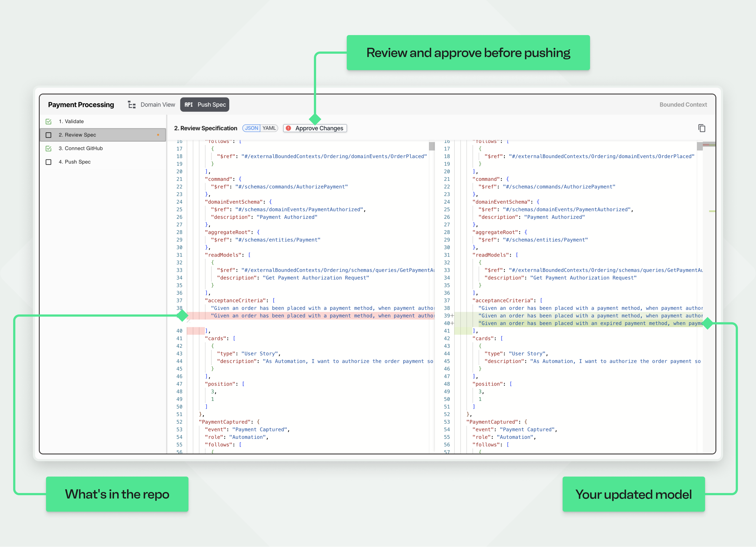Click the diff overview ruler red marker

coord(706,144)
